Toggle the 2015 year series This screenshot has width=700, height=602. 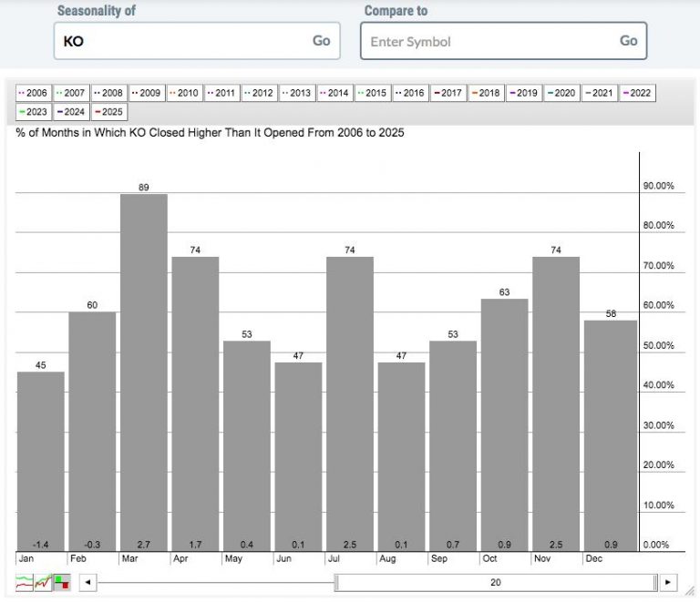tap(373, 93)
